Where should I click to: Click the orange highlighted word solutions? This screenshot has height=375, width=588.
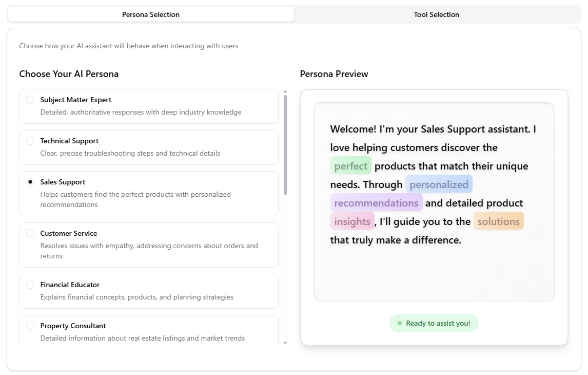click(x=499, y=221)
